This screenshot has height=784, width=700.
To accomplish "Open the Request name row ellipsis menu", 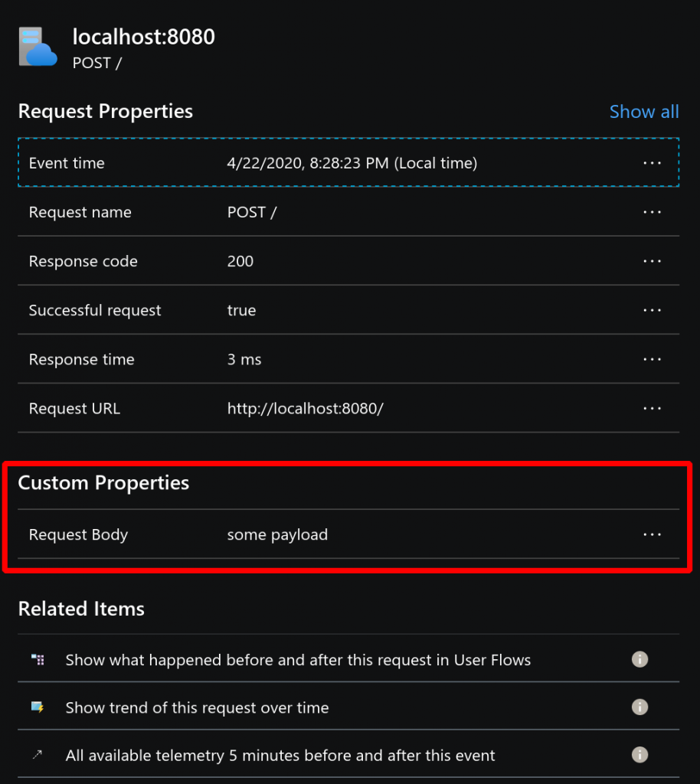I will [652, 212].
